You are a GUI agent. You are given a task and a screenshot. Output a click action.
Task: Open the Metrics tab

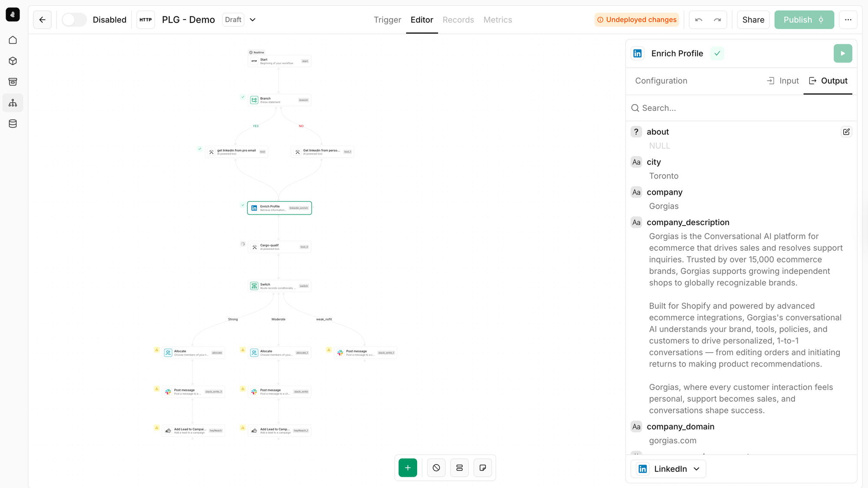point(497,20)
